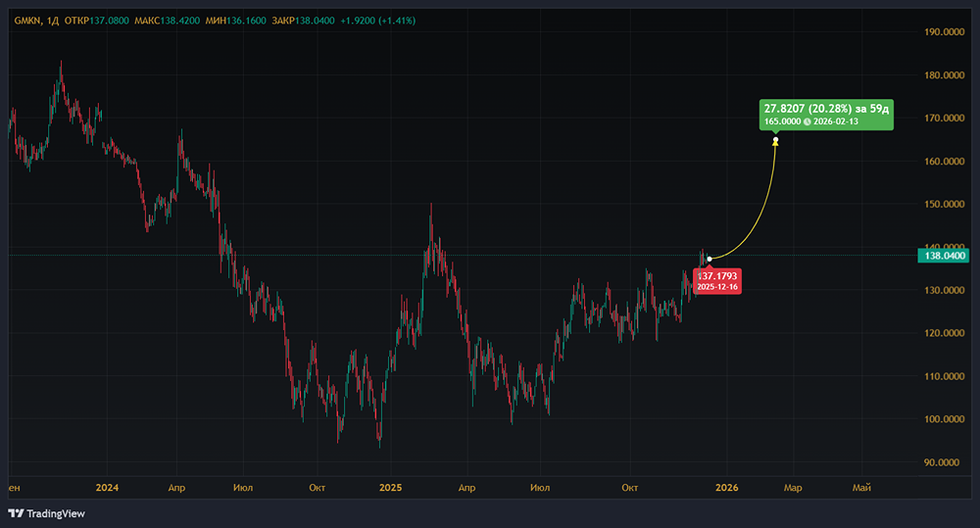Click the 100.0000 level on the price scale
The width and height of the screenshot is (980, 528).
(x=945, y=419)
